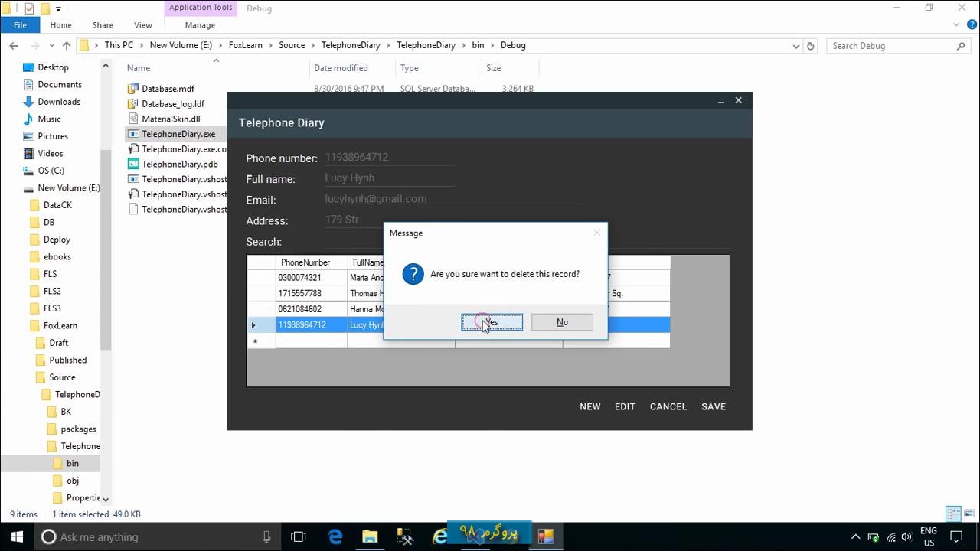The height and width of the screenshot is (551, 980).
Task: Open the Action Center from system tray
Action: point(957,536)
